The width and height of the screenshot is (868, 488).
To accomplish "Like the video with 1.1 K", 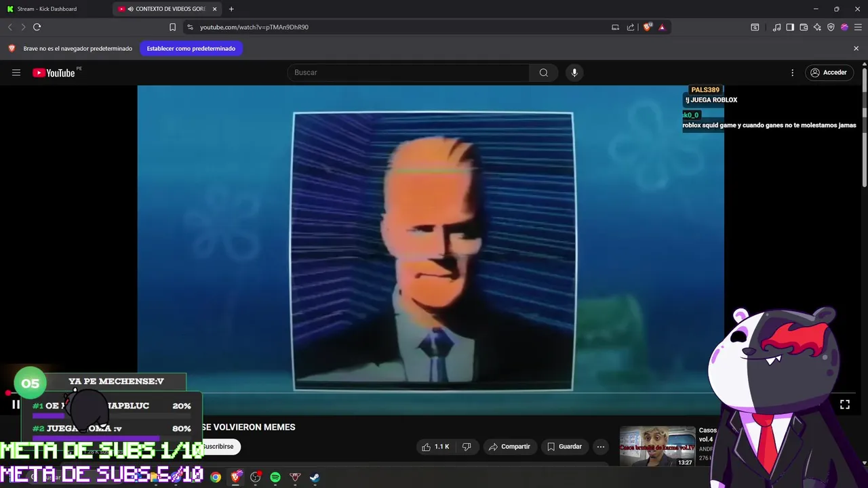I will point(435,447).
